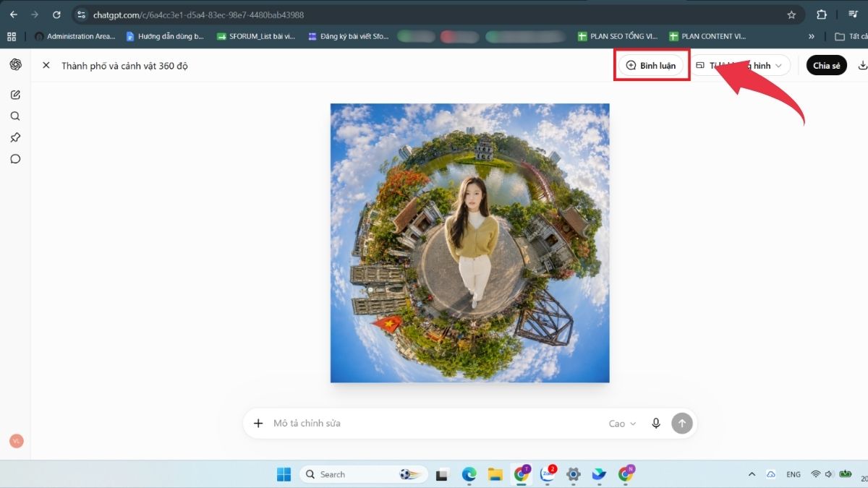Open the Cao quality dropdown
This screenshot has height=488, width=868.
coord(622,424)
